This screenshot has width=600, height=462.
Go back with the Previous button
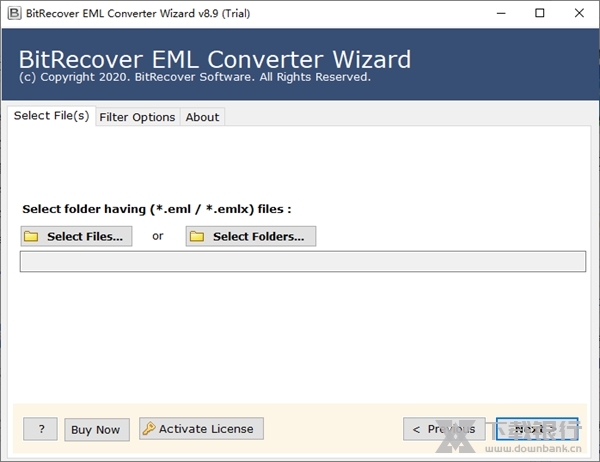tap(444, 429)
